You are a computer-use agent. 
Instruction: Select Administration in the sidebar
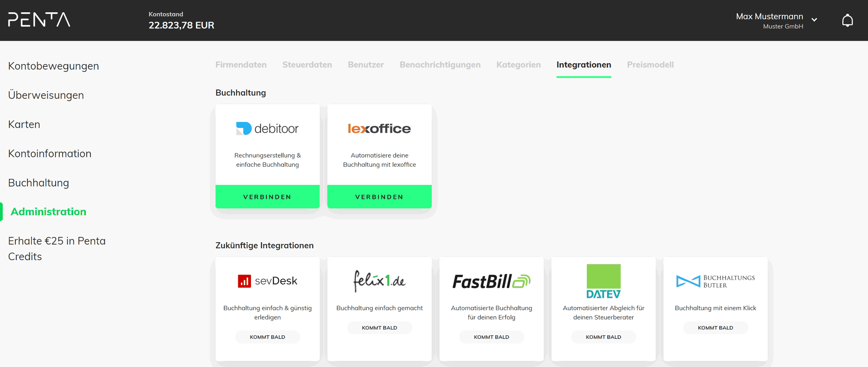48,212
